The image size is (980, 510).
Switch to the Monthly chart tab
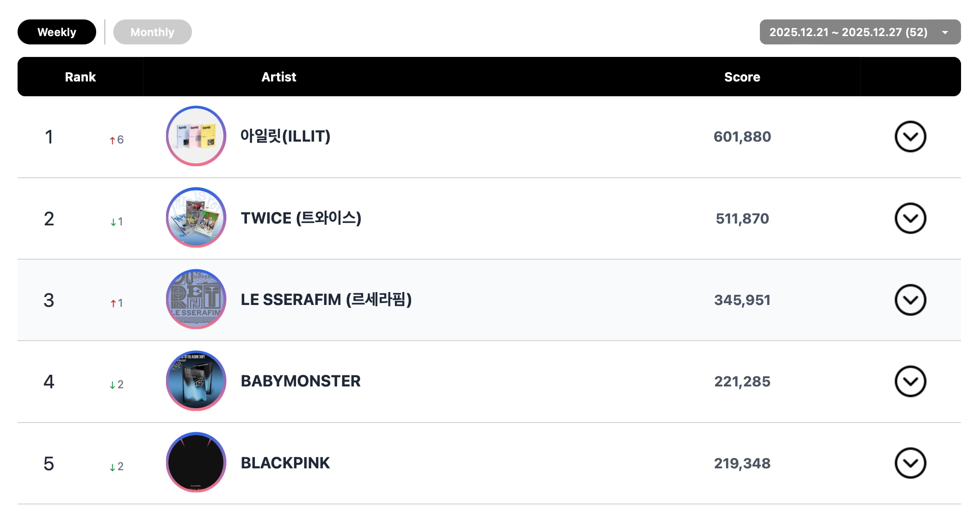(152, 32)
